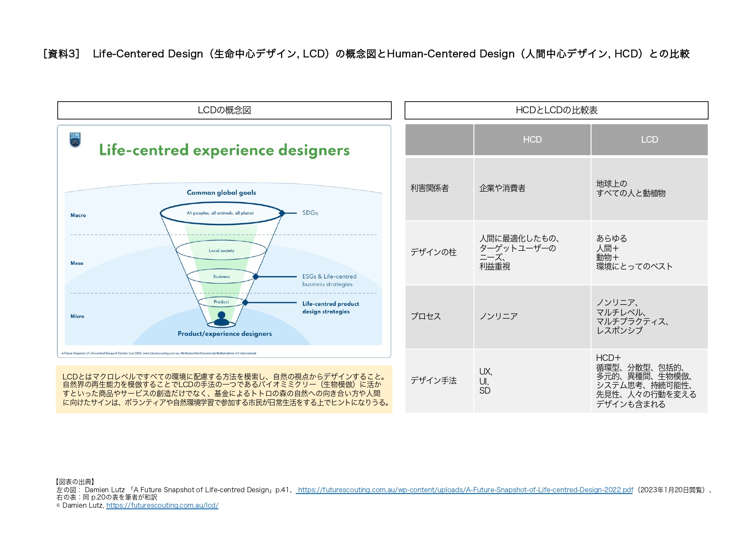The image size is (756, 534).
Task: Click the green "Life-centred experience designers" title
Action: coord(224,150)
